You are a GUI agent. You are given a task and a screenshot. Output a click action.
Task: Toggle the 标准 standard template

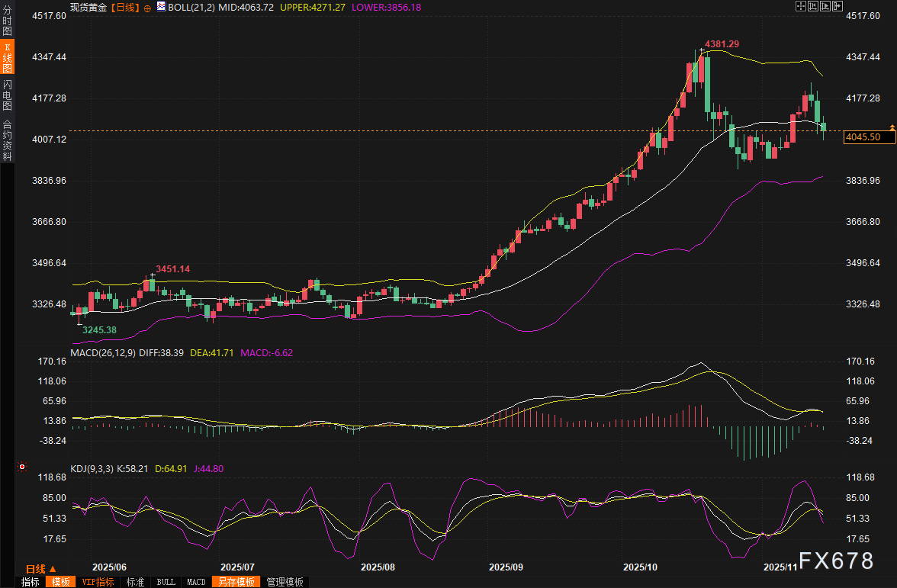135,582
